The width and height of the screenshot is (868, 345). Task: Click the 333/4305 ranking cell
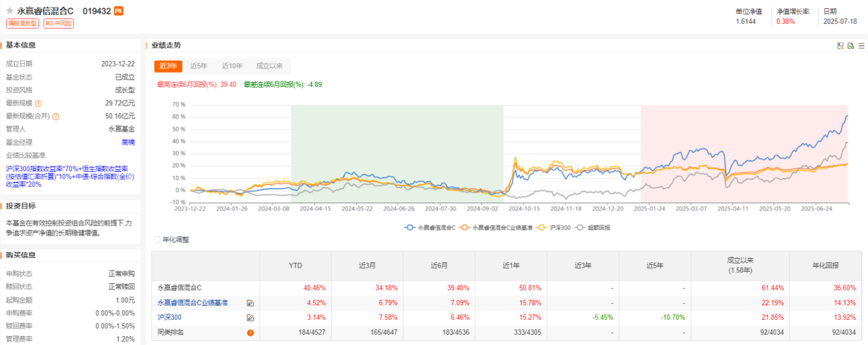click(x=529, y=333)
